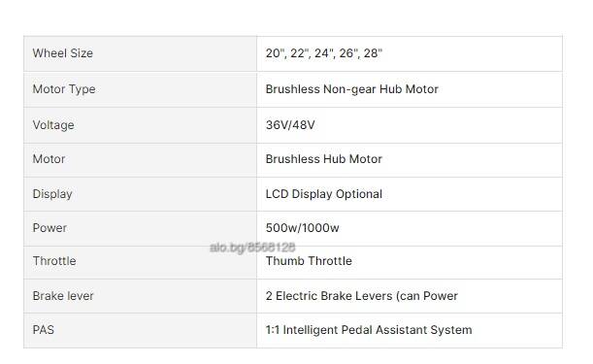Select Brushless Non-gear Hub Motor text
Viewport: 593px width, 364px height.
click(x=351, y=89)
